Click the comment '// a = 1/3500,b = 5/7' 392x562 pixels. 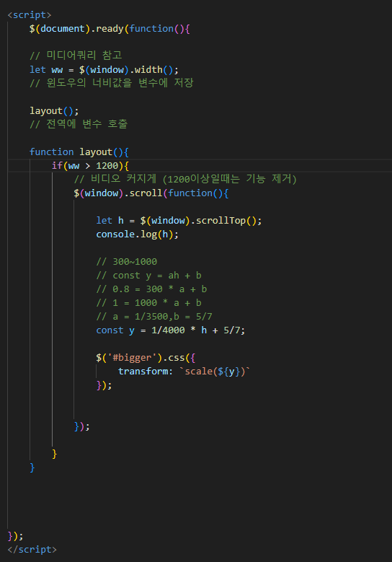coord(154,317)
